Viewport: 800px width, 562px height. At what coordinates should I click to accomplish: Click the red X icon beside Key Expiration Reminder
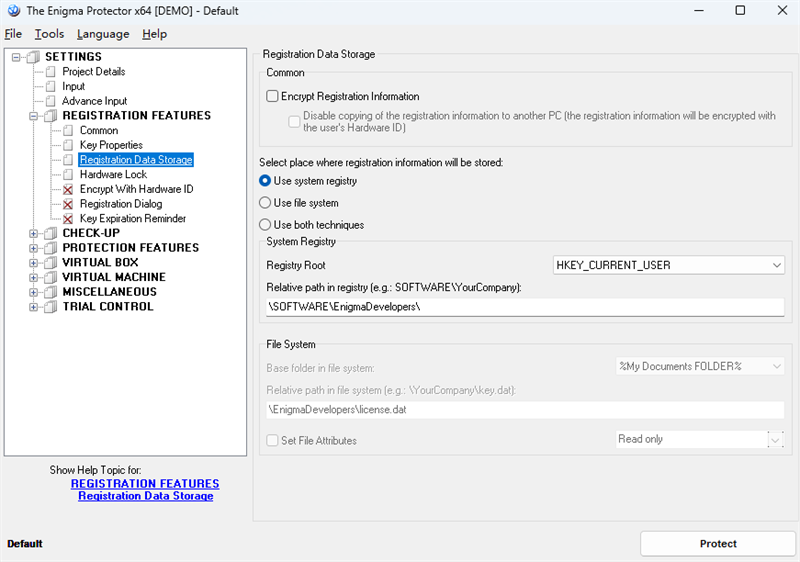(68, 219)
